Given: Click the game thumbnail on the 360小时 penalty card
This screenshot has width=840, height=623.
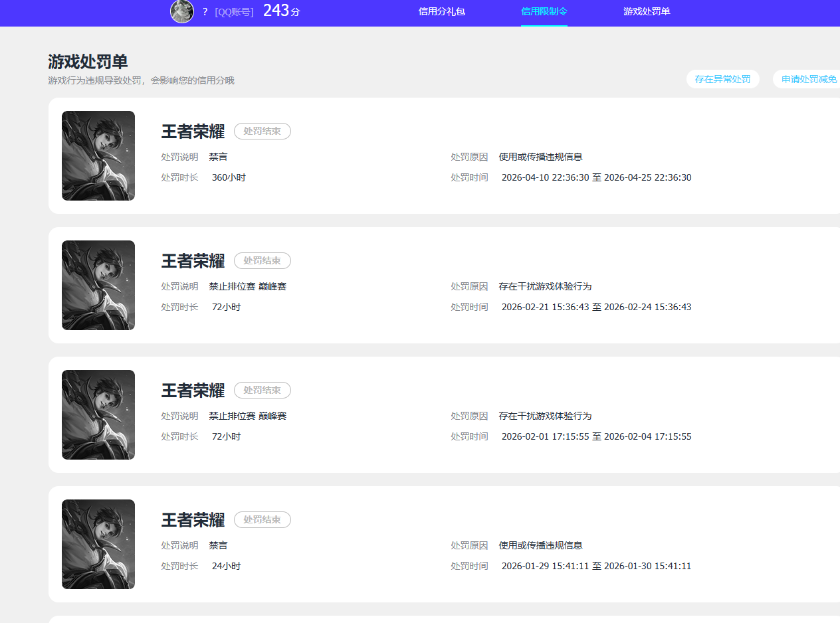Looking at the screenshot, I should (98, 155).
